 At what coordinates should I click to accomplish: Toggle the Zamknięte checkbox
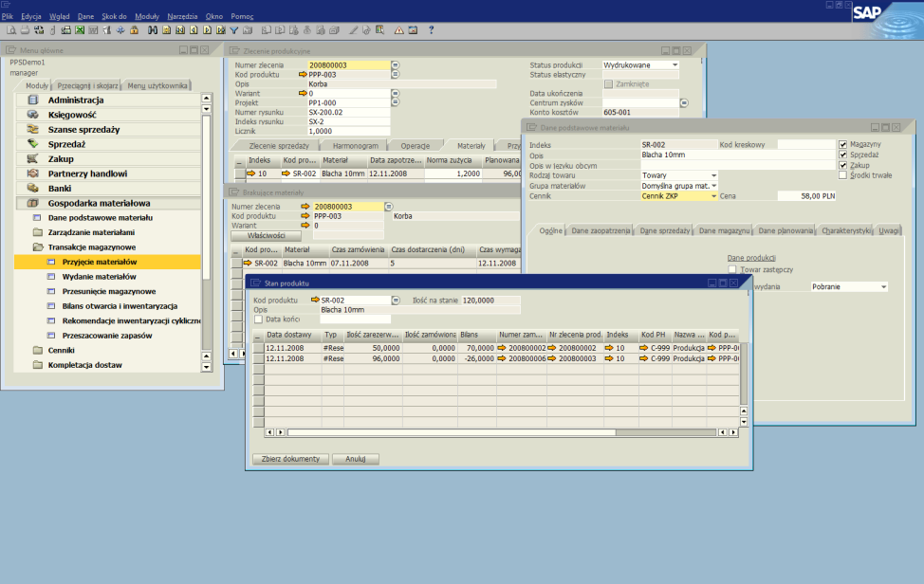(x=609, y=84)
